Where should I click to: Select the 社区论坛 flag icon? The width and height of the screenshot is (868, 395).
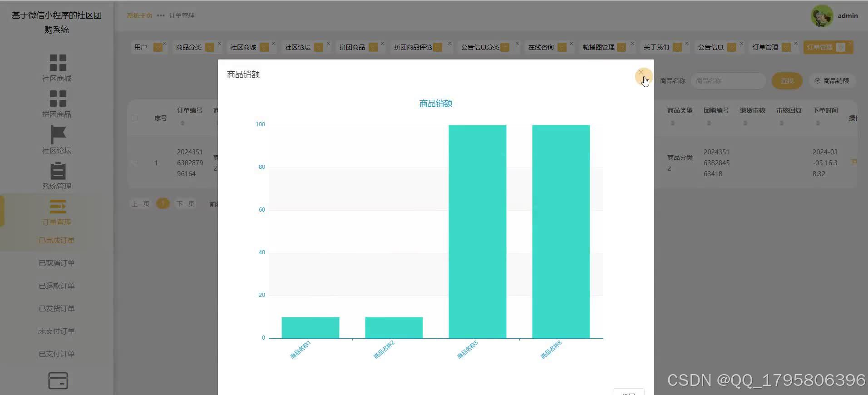[x=58, y=135]
